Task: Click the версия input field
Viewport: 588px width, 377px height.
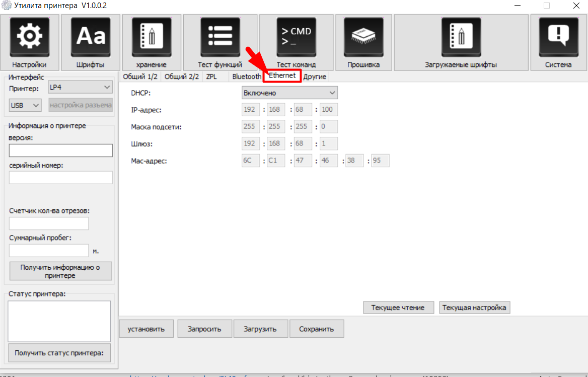Action: click(60, 150)
